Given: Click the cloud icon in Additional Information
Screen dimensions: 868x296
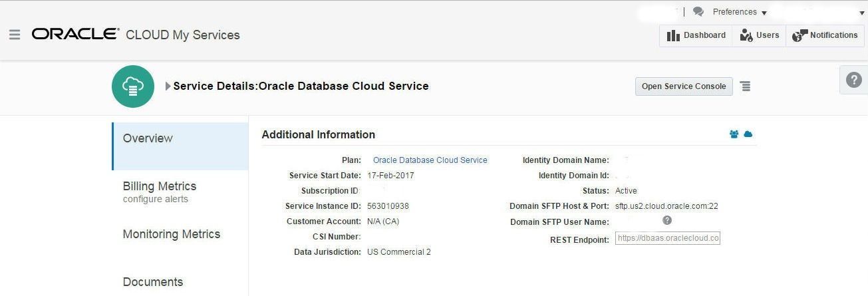Looking at the screenshot, I should pos(748,134).
